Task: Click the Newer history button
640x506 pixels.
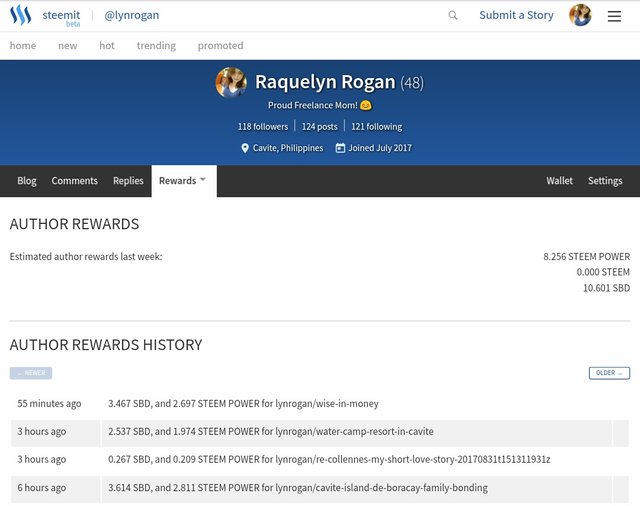Action: tap(31, 373)
